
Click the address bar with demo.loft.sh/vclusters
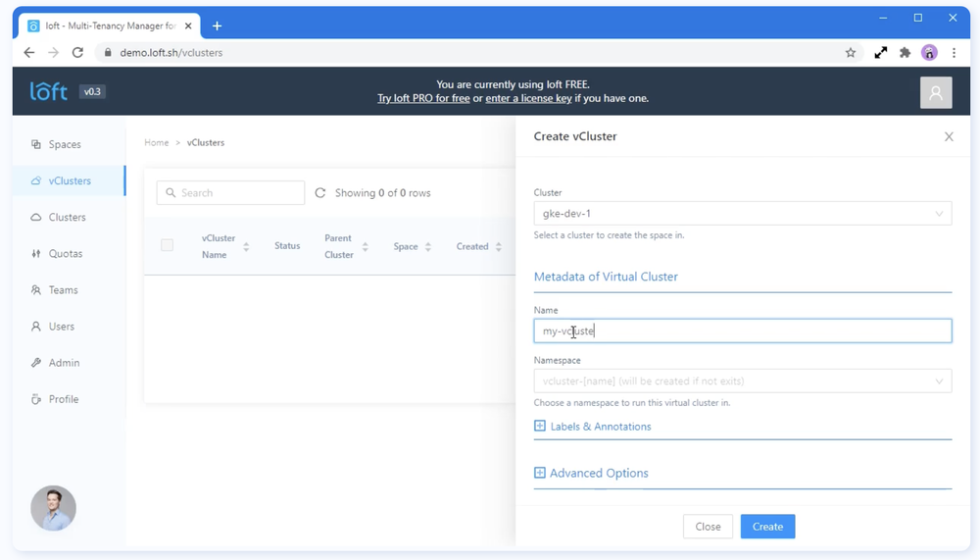click(x=478, y=53)
